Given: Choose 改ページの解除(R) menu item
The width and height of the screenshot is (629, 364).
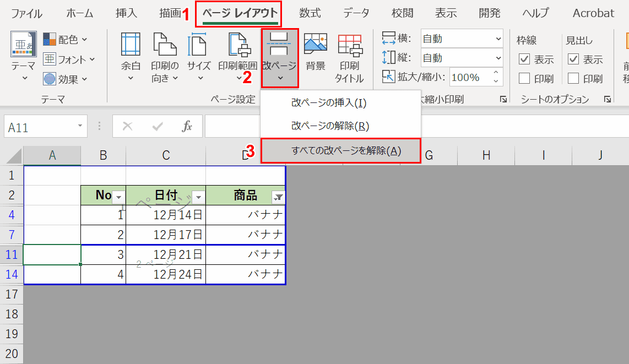Looking at the screenshot, I should point(340,126).
